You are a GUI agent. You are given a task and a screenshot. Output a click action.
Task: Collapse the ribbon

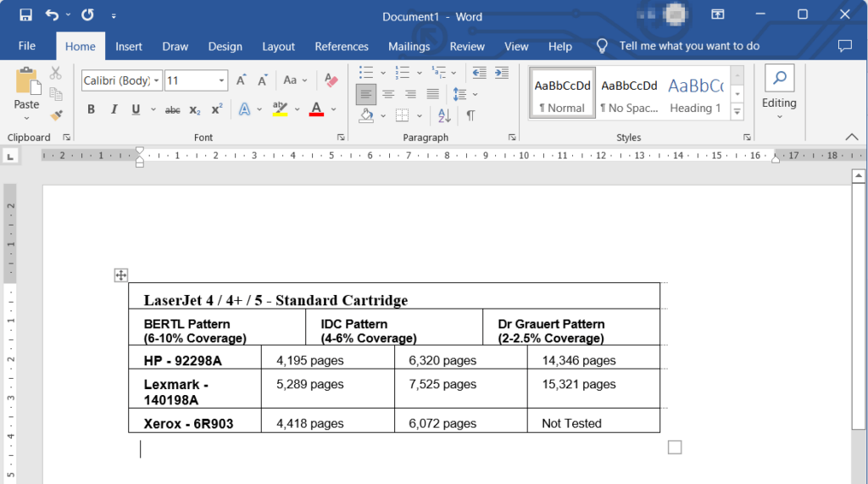pos(851,136)
